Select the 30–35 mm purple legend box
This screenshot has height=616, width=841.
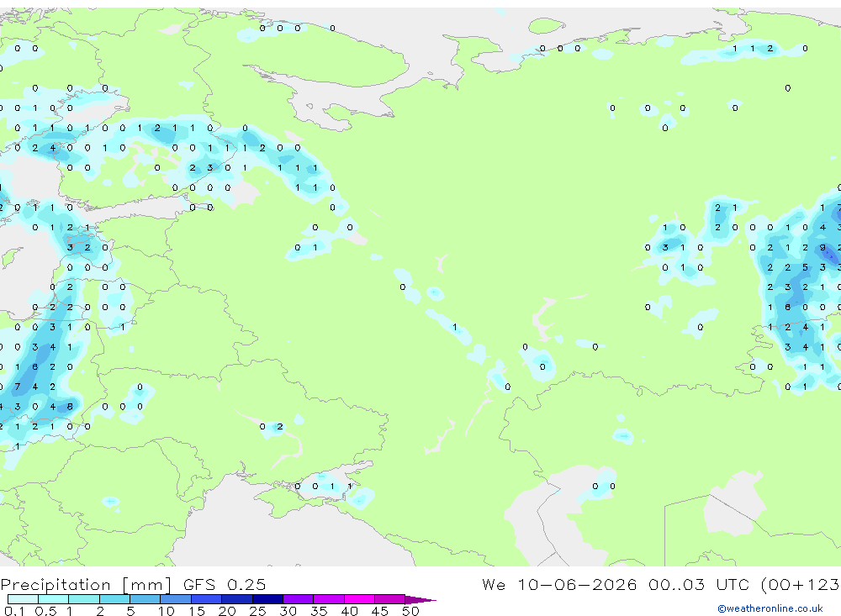click(299, 599)
